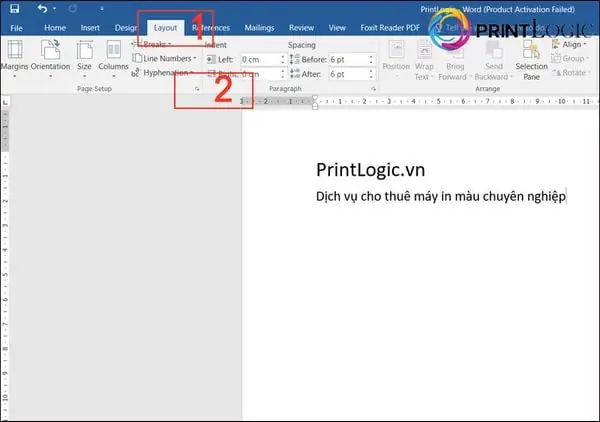
Task: Open the Wrap Text menu
Action: coord(424,60)
